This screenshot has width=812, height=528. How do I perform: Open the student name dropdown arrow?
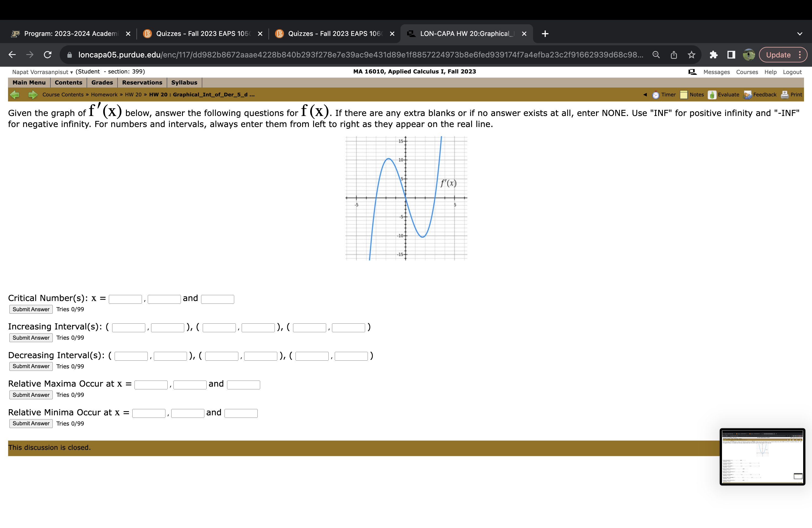tap(71, 72)
